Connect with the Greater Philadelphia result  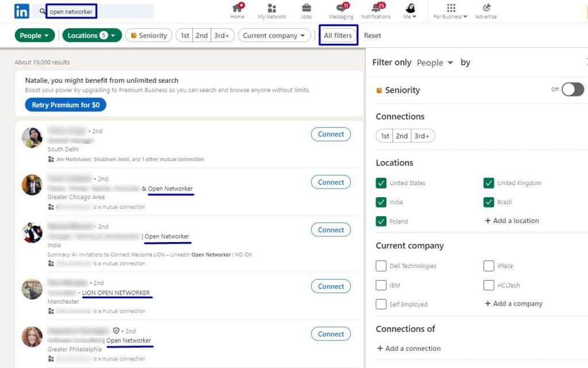point(331,334)
